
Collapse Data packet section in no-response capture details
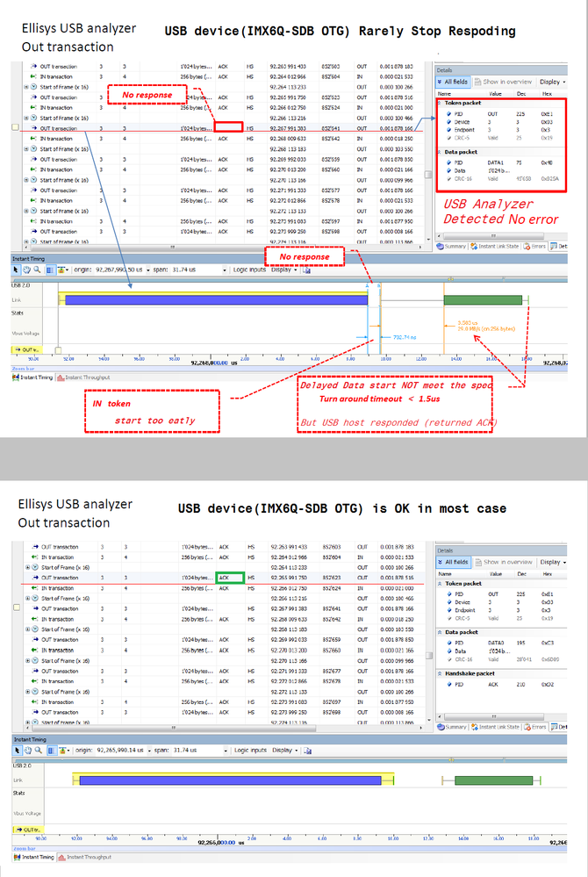point(440,152)
